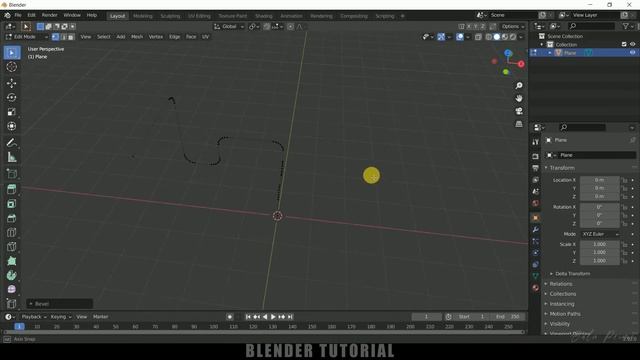The width and height of the screenshot is (640, 360).
Task: Switch to the UV Editing workspace tab
Action: tap(199, 16)
